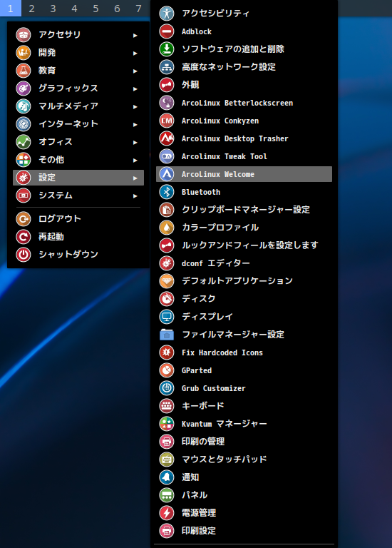Click the 開発 category icon
This screenshot has width=392, height=548.
(x=24, y=53)
